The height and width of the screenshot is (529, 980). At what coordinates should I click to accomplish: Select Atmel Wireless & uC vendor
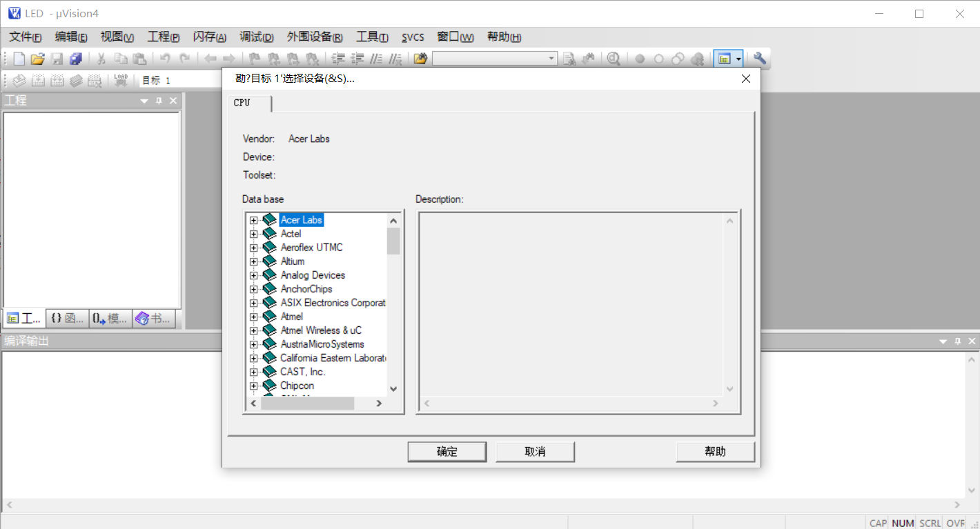(x=321, y=330)
